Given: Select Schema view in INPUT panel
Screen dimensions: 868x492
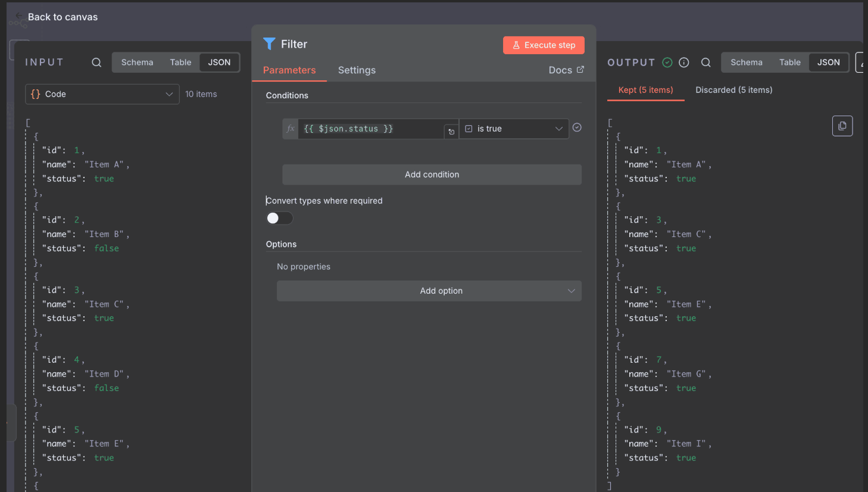Looking at the screenshot, I should (137, 63).
